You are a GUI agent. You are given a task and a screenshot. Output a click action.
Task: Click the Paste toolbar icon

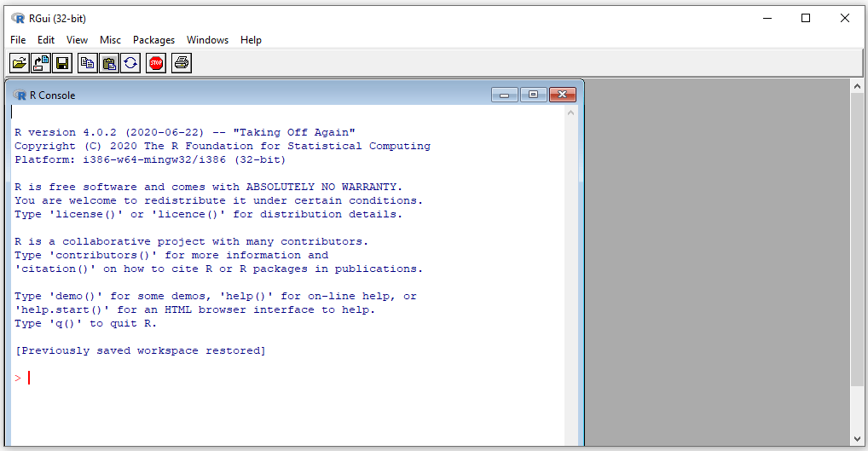108,62
